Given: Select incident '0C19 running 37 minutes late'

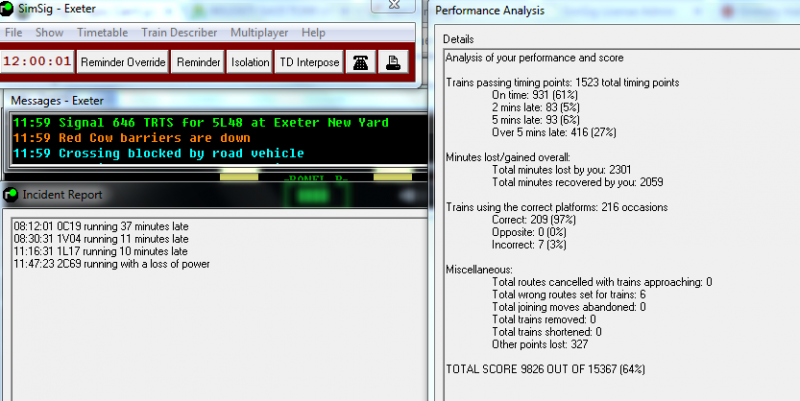Looking at the screenshot, I should (101, 226).
